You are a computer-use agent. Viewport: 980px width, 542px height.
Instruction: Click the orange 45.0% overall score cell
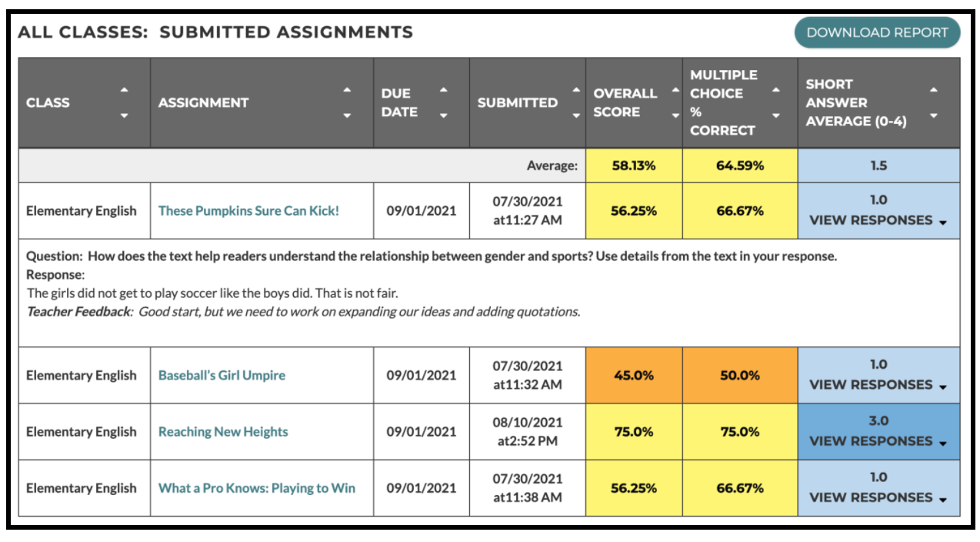[x=634, y=376]
